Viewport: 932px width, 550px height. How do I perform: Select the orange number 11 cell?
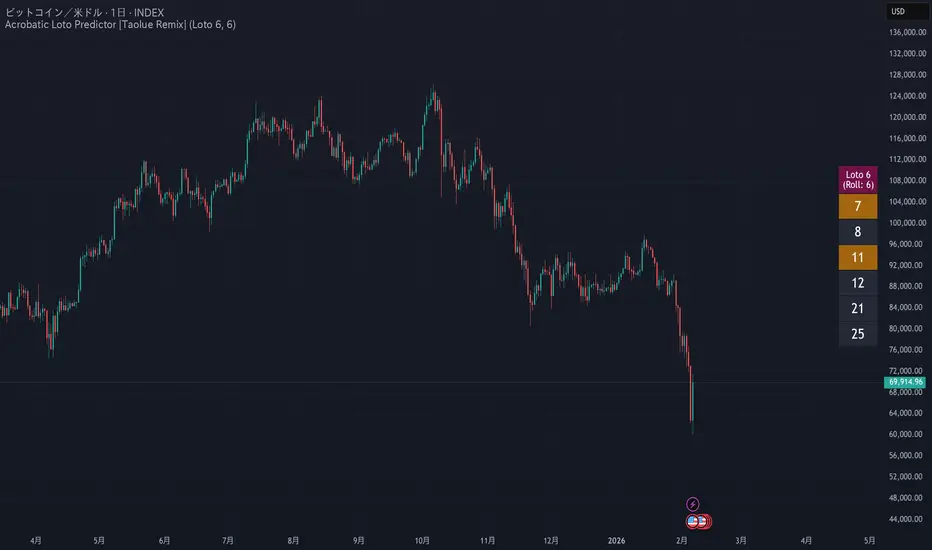pos(857,258)
